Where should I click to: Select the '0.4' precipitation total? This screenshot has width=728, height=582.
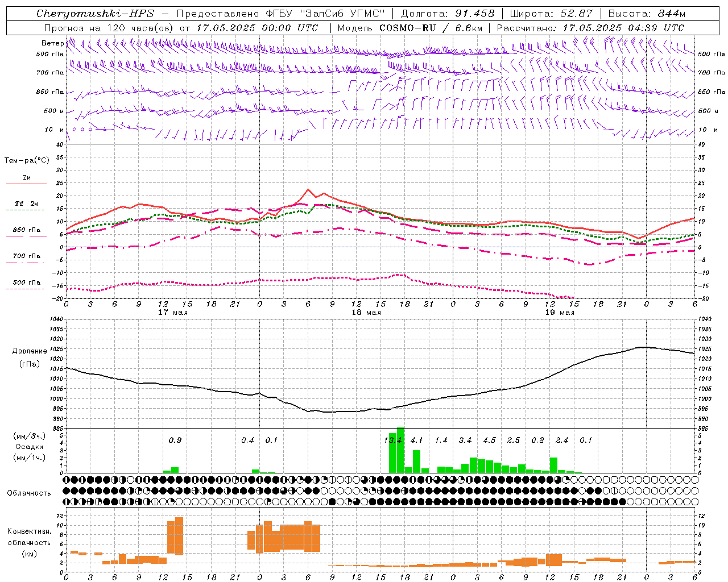tap(247, 440)
